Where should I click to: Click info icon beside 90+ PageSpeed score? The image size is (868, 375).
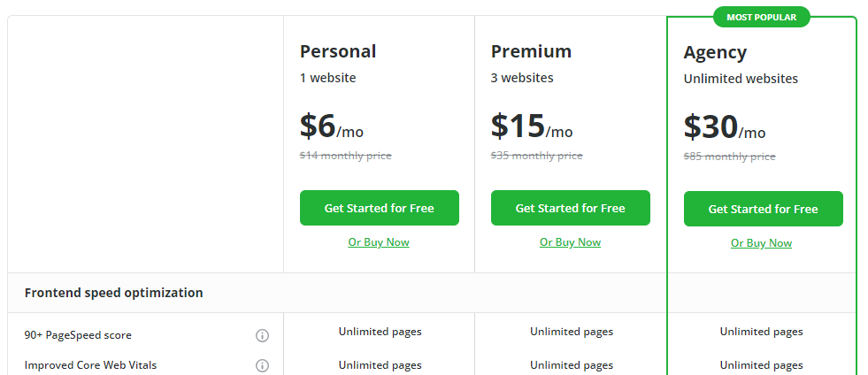[263, 336]
